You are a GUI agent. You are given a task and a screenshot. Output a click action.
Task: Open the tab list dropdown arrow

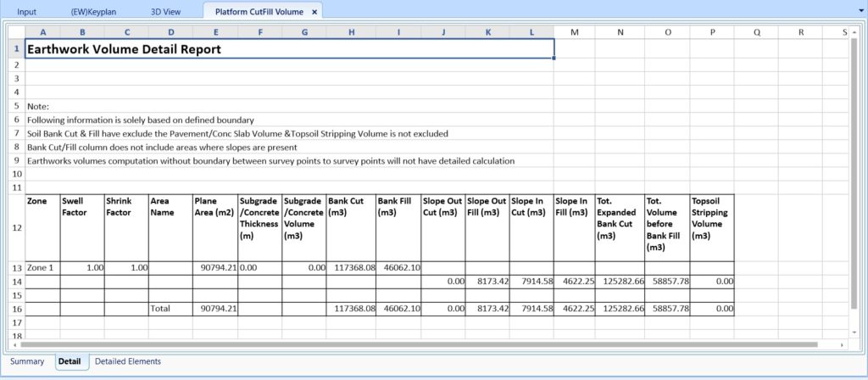[x=860, y=11]
